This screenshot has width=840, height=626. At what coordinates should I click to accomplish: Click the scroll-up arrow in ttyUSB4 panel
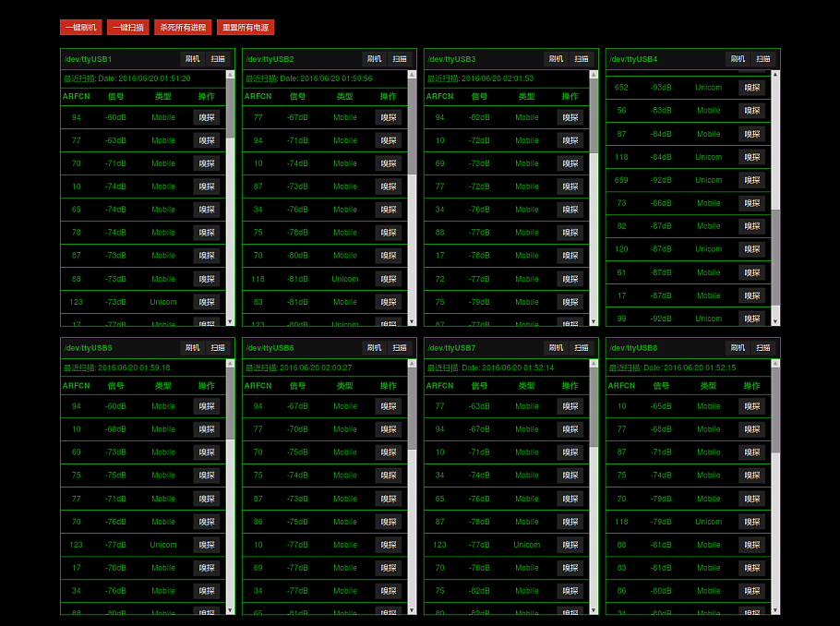click(x=775, y=75)
